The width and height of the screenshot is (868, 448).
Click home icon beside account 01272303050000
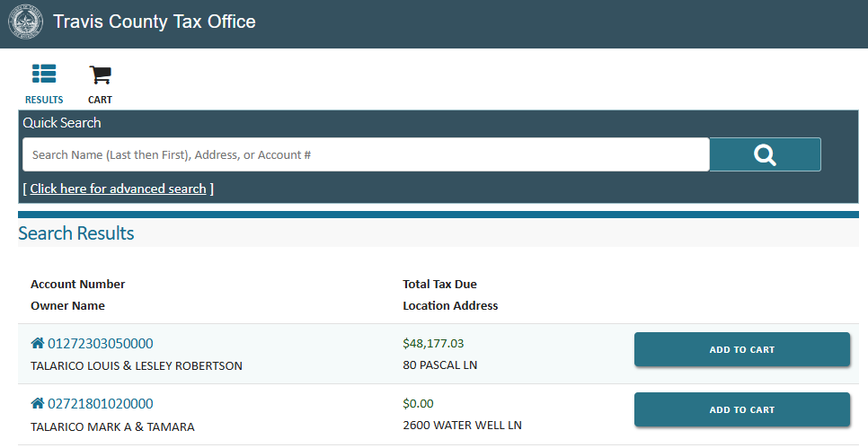coord(38,343)
